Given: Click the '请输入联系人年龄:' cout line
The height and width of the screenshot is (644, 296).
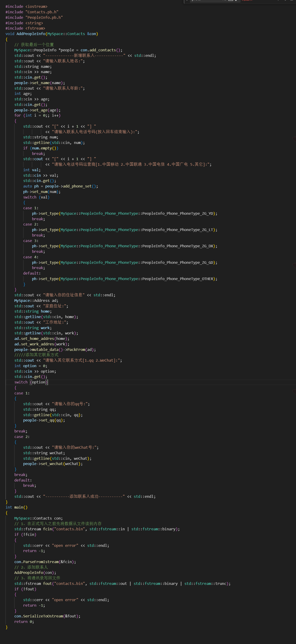Looking at the screenshot, I should (x=50, y=88).
